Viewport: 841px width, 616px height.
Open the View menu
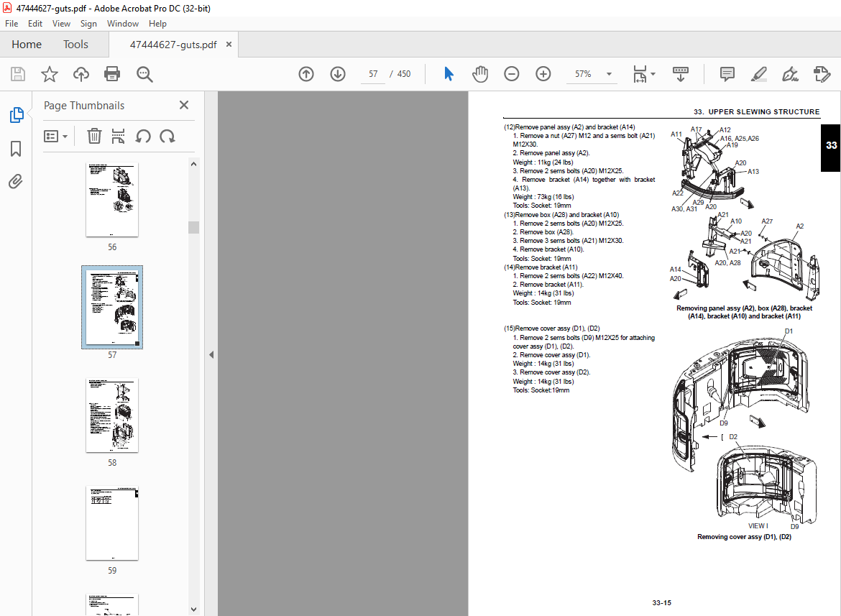pyautogui.click(x=61, y=24)
